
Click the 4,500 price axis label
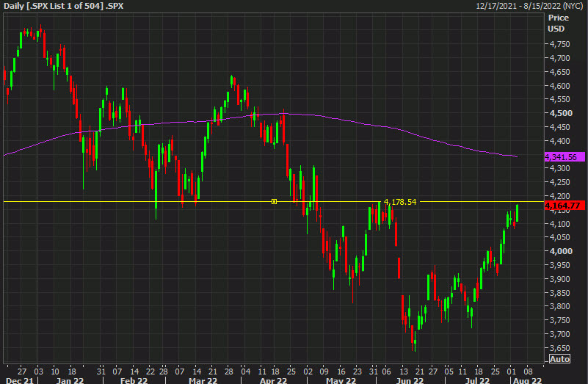[561, 113]
